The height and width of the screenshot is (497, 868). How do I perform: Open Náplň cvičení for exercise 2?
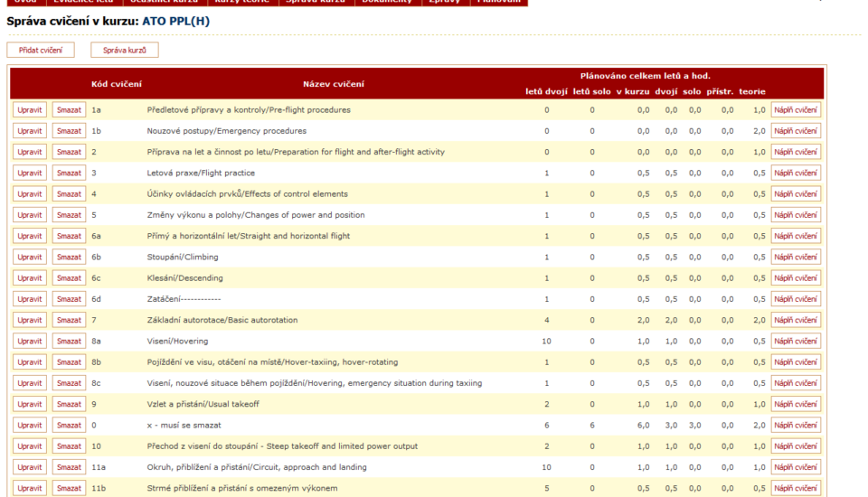796,152
